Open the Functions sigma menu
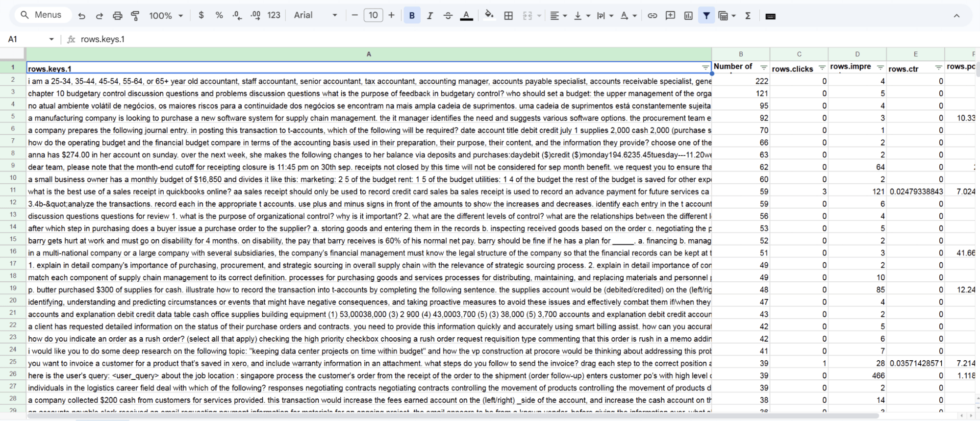The image size is (980, 421). [748, 16]
